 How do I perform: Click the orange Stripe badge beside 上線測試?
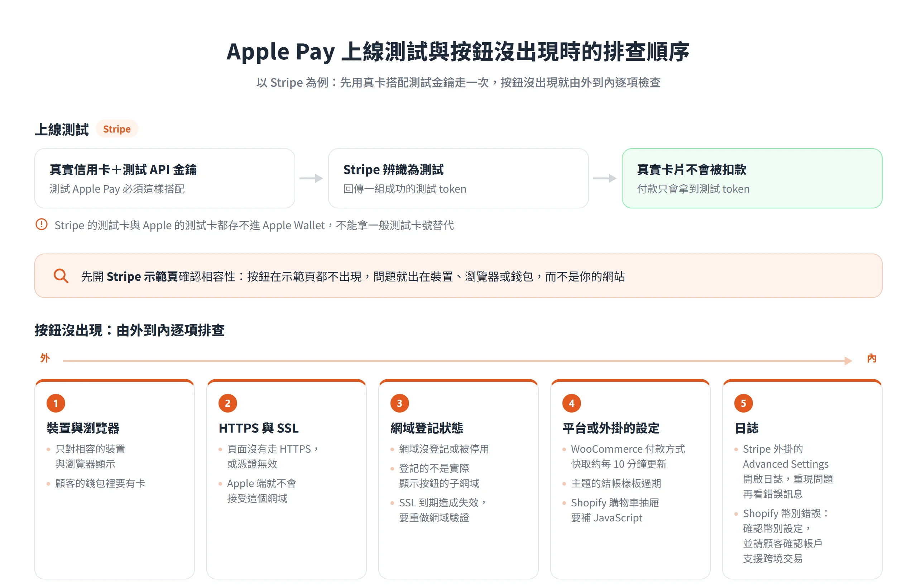[x=116, y=129]
